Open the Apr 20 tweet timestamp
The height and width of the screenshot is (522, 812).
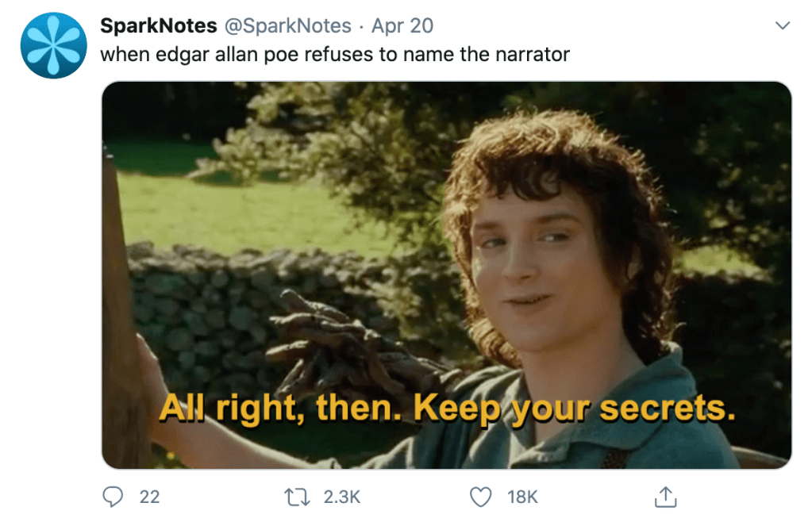pyautogui.click(x=402, y=26)
